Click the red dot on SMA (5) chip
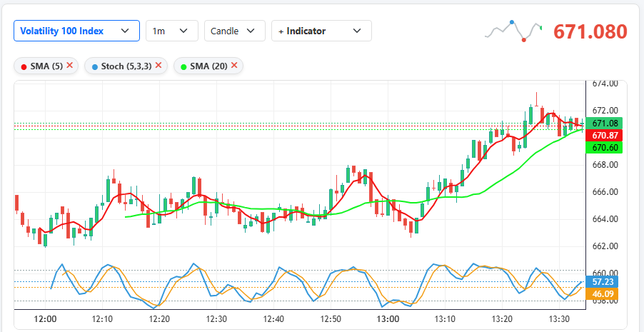Screen dimensions: 644x332 coord(24,66)
